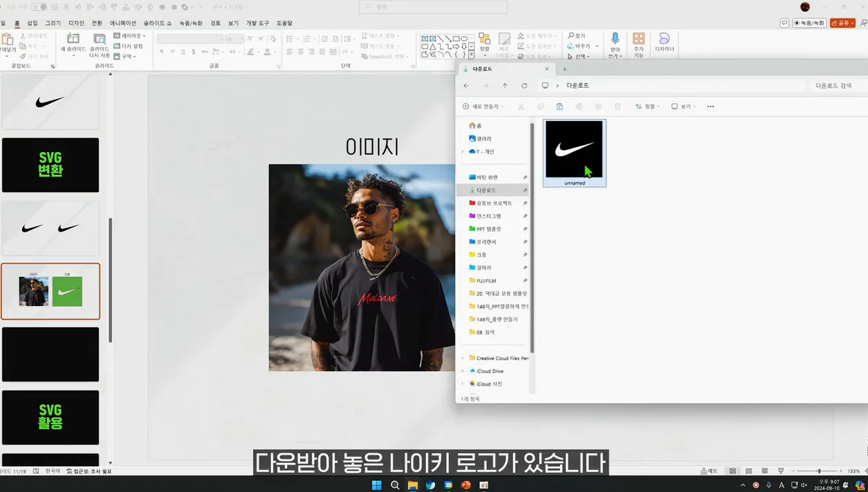Click 다시 설정 in the slide group

point(128,46)
